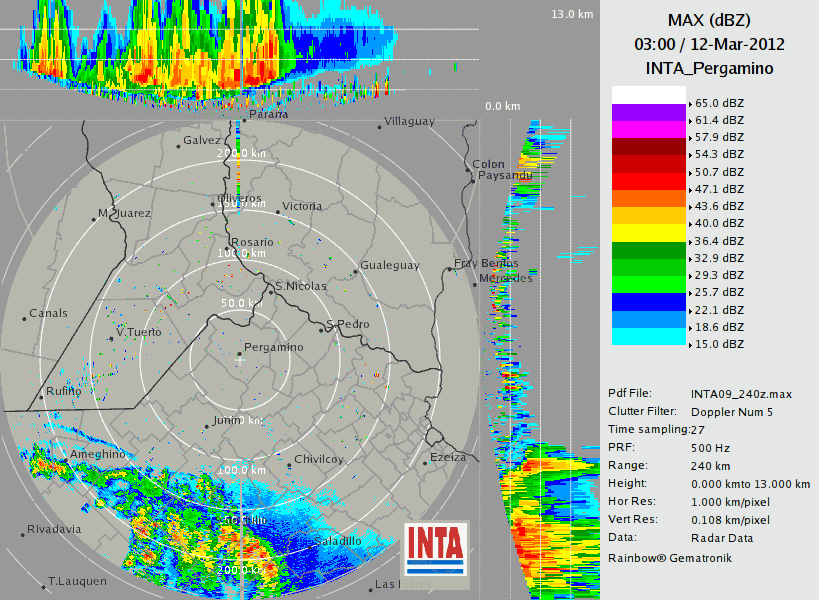
Task: Select the orange 43.6 dBZ color swatch
Action: coord(648,198)
